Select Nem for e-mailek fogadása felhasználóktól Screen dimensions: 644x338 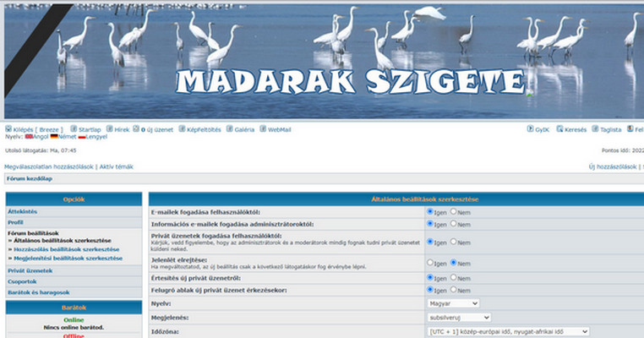(x=454, y=211)
